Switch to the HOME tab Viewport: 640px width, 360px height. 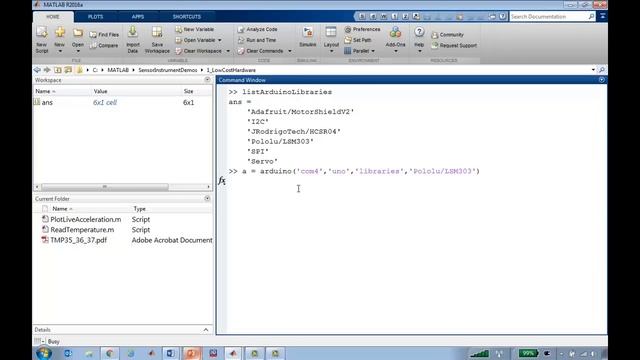[53, 17]
